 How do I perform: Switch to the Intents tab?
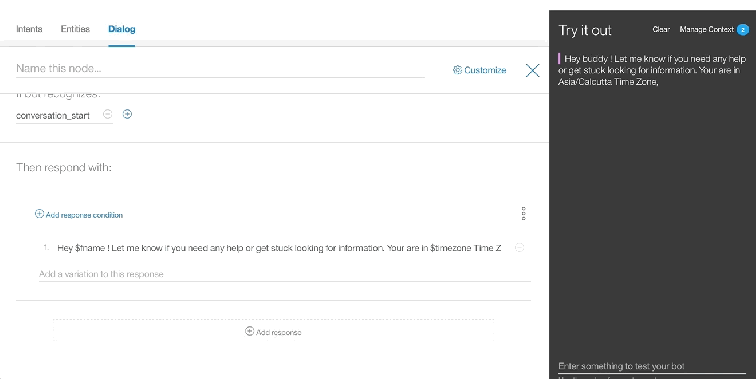tap(29, 29)
